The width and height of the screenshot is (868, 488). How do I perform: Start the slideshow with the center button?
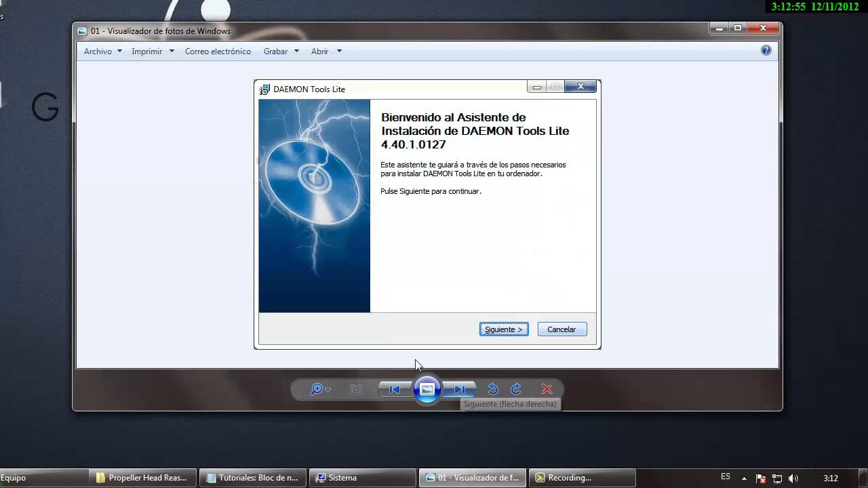427,389
